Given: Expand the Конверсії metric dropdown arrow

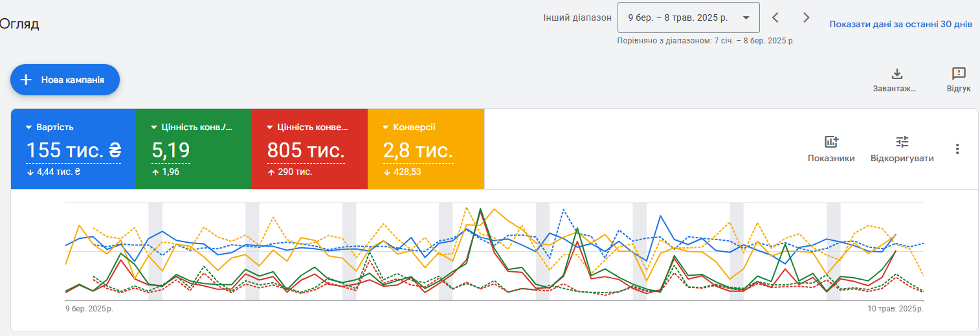Looking at the screenshot, I should click(x=386, y=128).
